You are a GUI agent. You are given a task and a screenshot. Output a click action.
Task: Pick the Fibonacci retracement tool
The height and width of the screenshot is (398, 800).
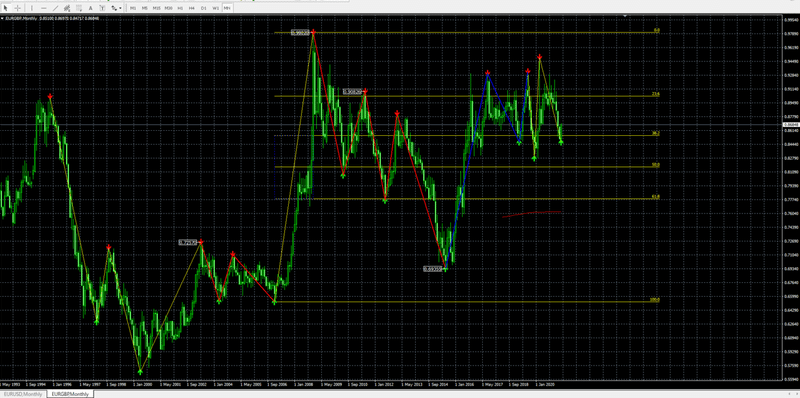coord(79,8)
